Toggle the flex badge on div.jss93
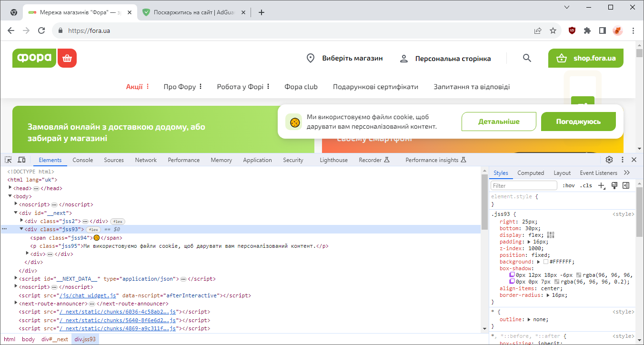Image resolution: width=644 pixels, height=345 pixels. [93, 229]
